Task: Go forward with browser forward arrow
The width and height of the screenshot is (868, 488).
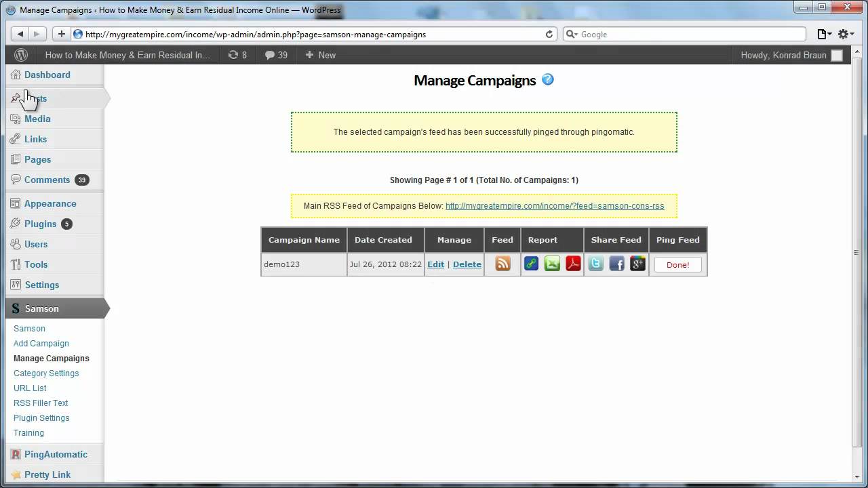Action: [x=37, y=34]
